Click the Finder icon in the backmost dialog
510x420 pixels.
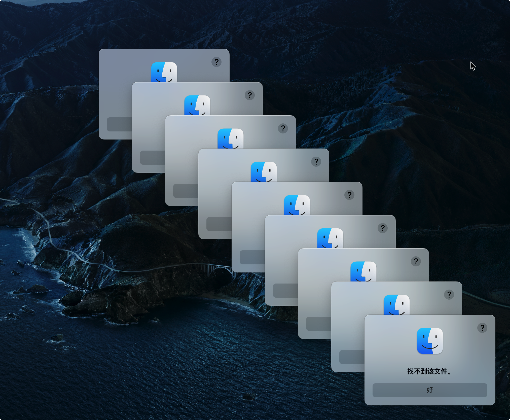[164, 72]
